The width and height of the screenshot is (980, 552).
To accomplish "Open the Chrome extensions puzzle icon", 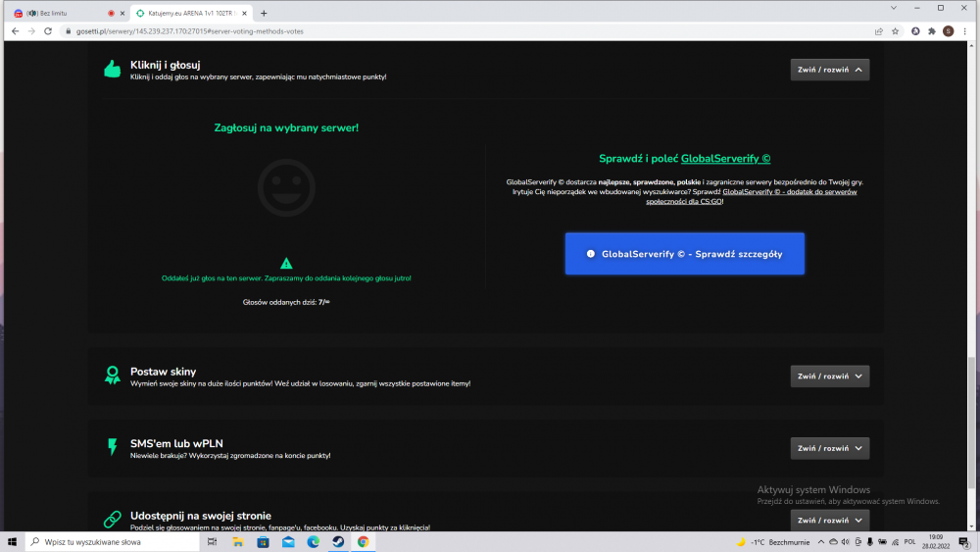I will [x=932, y=31].
